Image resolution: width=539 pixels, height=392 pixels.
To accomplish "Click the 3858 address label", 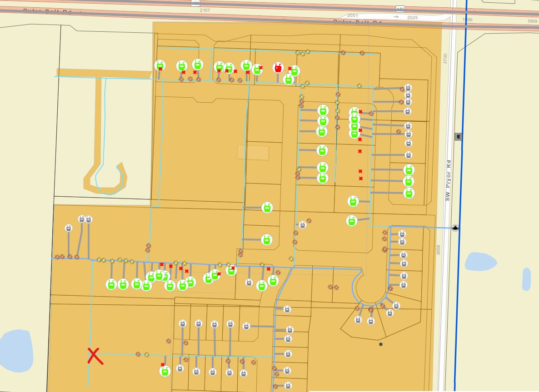I will (x=439, y=250).
